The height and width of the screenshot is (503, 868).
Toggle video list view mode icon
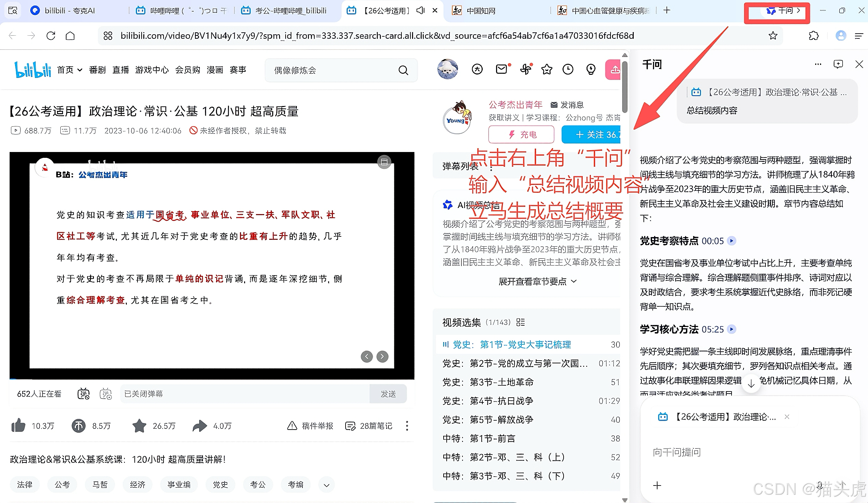tap(520, 322)
